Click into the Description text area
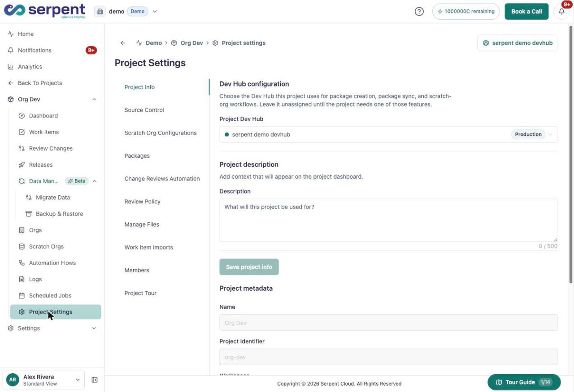574x392 pixels. point(388,220)
